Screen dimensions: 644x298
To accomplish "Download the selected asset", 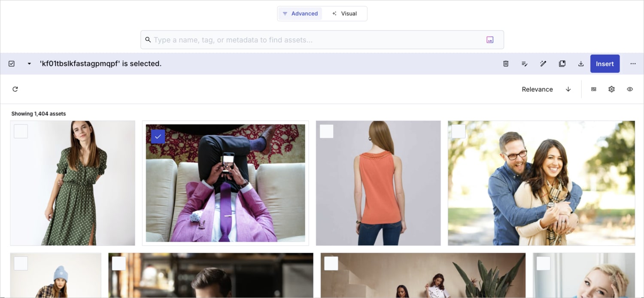I will 581,64.
